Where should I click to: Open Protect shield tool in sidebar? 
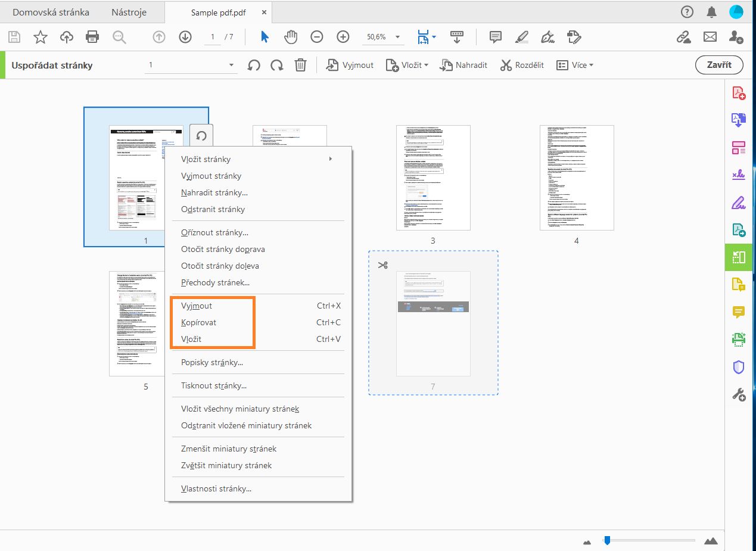[x=739, y=367]
